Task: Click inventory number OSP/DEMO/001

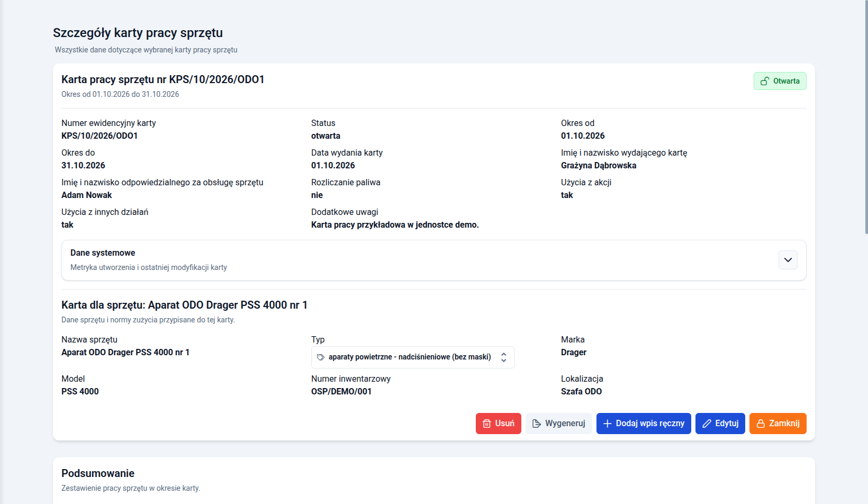Action: 341,392
